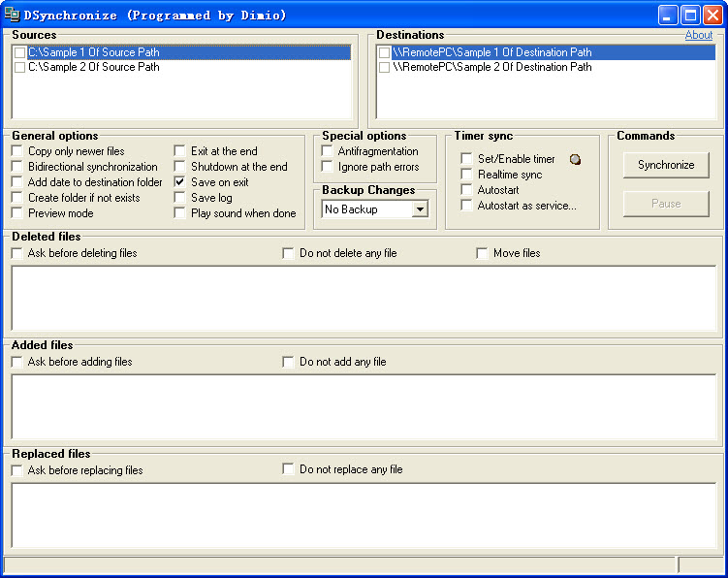Enable Realtime sync checkbox
This screenshot has width=728, height=578.
(467, 175)
